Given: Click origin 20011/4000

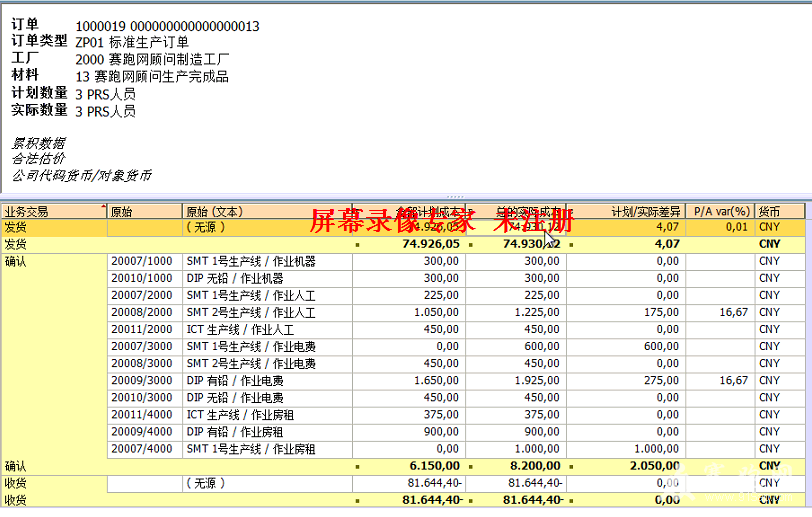Looking at the screenshot, I should tap(141, 414).
